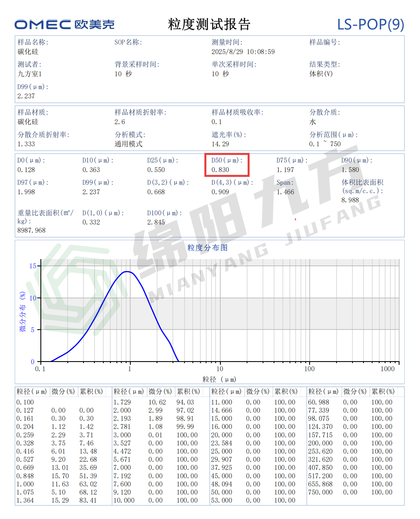Click refractive index value 2.6
Image resolution: width=420 pixels, height=519 pixels.
(120, 122)
